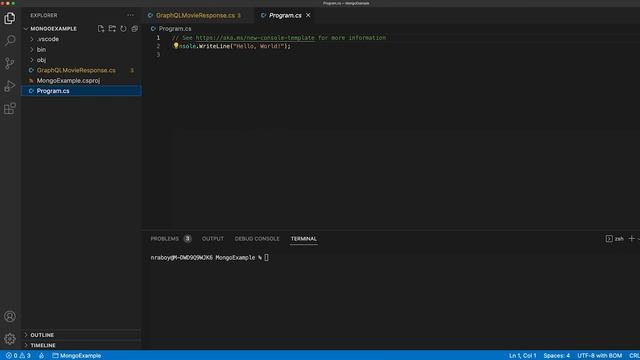This screenshot has height=360, width=640.
Task: Click line number 2 in editor gutter
Action: pyautogui.click(x=158, y=46)
